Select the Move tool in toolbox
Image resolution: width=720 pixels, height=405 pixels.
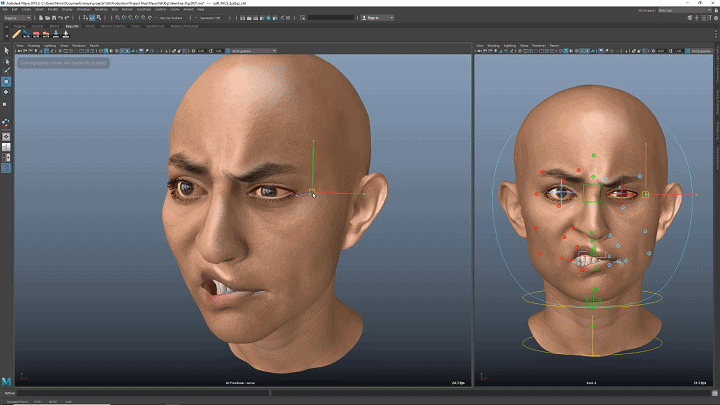6,82
